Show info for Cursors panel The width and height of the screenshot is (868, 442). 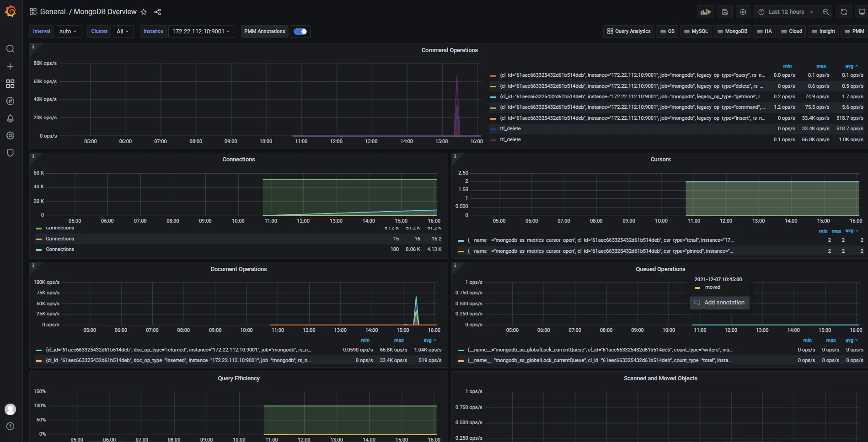[x=455, y=156]
